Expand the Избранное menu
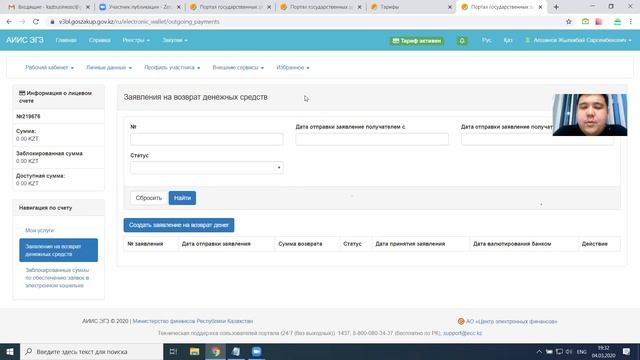Viewport: 640px width, 360px height. (x=293, y=67)
